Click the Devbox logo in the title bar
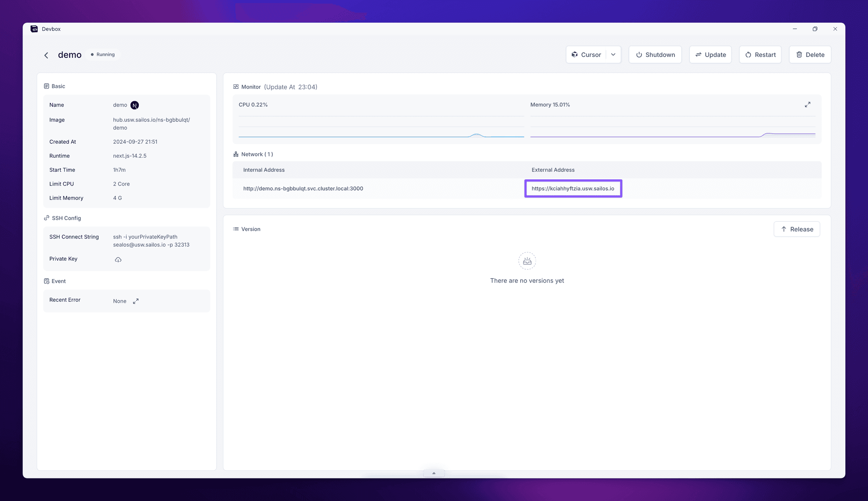The height and width of the screenshot is (501, 868). coord(34,28)
